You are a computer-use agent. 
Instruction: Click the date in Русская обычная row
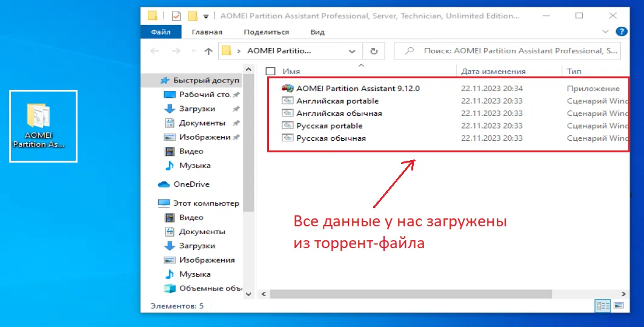point(491,138)
